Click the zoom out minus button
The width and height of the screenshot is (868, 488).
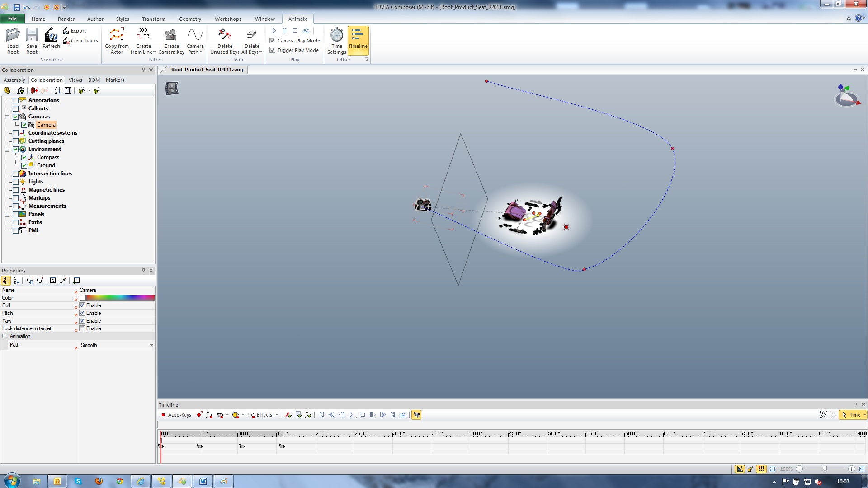point(799,469)
